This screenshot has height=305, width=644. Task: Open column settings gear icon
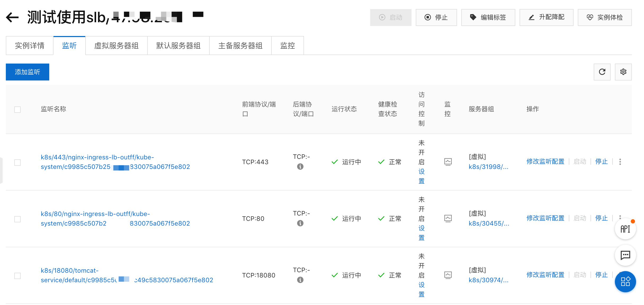623,72
